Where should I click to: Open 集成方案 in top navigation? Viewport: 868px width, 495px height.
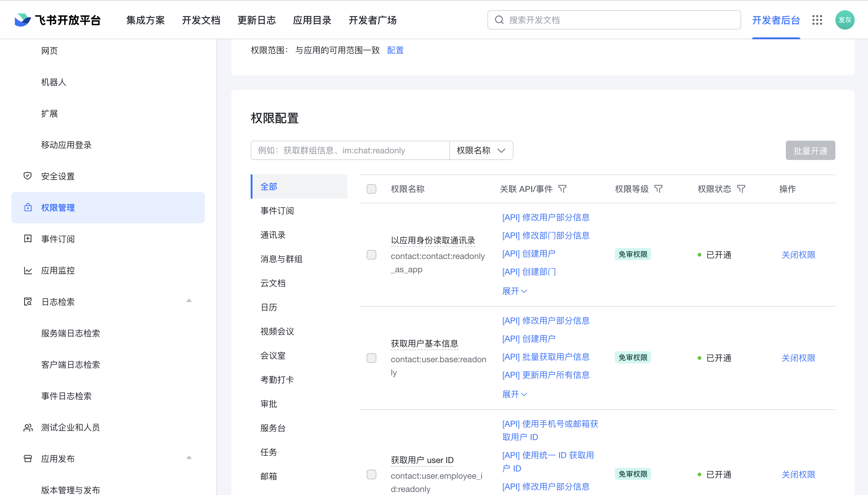145,20
